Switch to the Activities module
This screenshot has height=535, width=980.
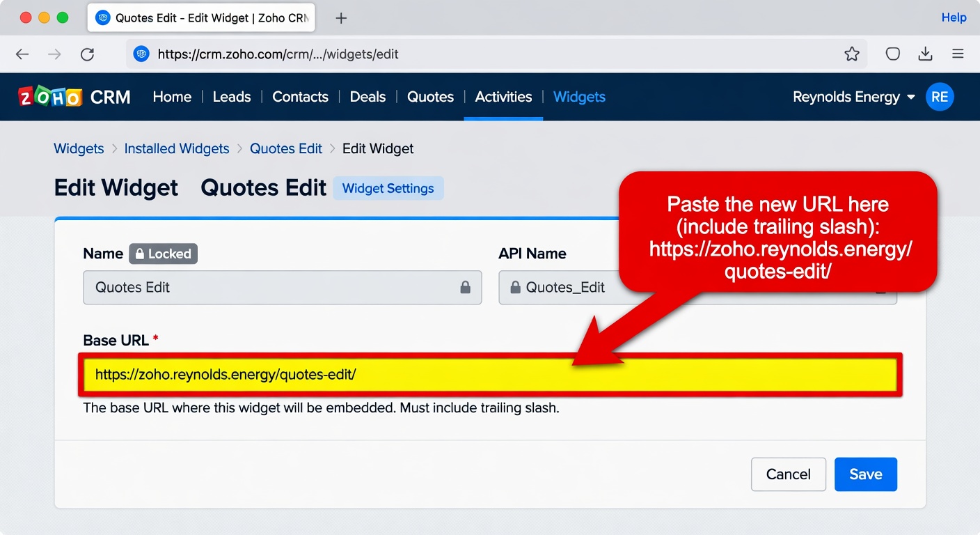(503, 97)
